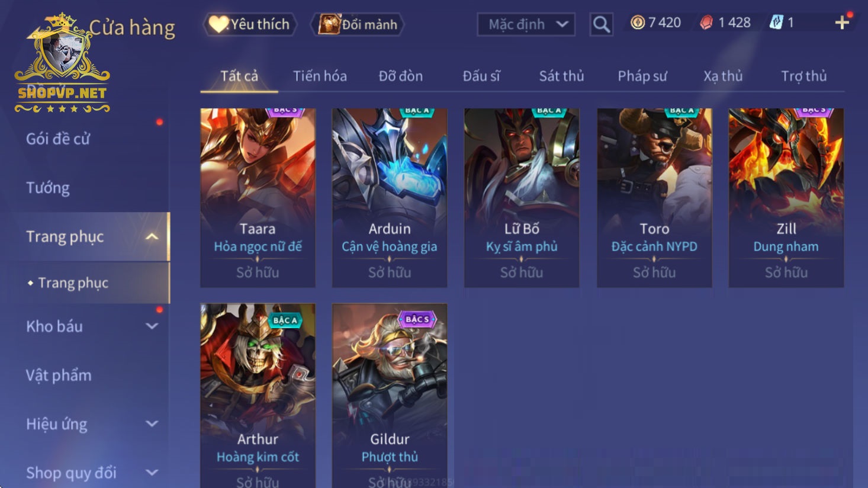Click the chest icon on Đổi mảnh

point(329,24)
